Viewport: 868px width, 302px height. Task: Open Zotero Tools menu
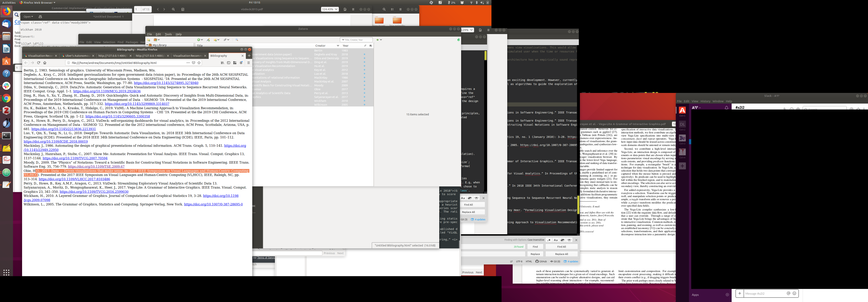168,34
